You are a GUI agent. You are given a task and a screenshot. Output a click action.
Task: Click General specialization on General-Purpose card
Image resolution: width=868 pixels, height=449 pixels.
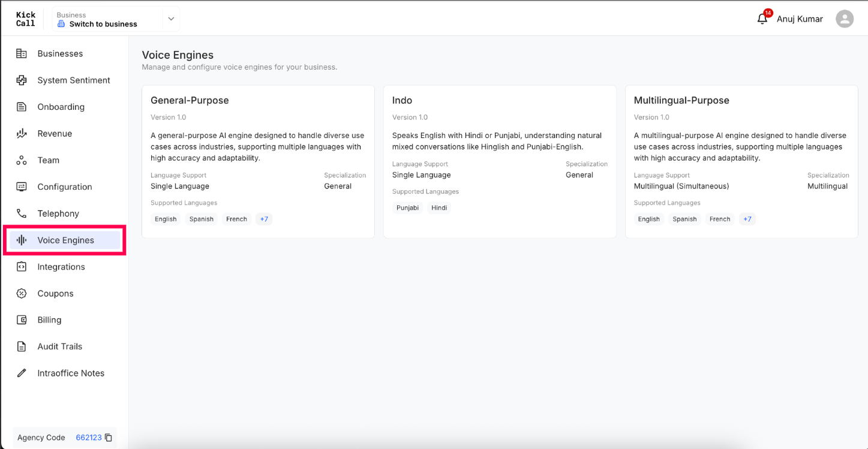(x=338, y=186)
